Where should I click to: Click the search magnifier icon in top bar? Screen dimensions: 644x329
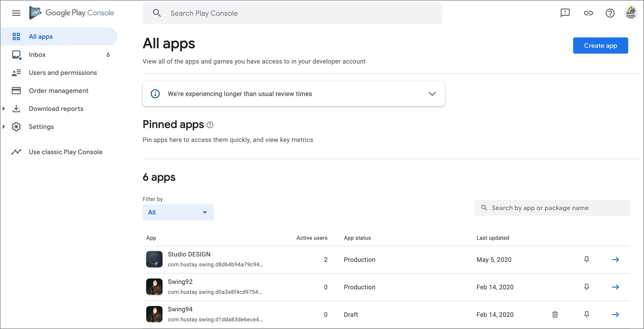click(157, 13)
